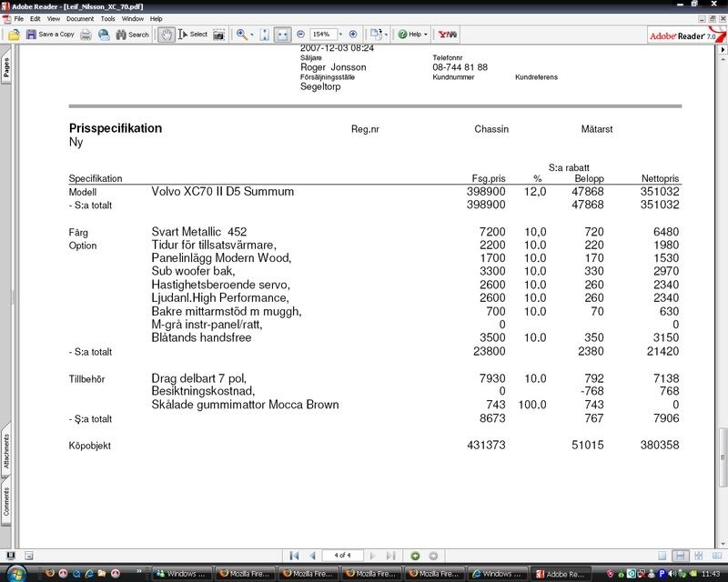Go to the next page

[x=372, y=556]
